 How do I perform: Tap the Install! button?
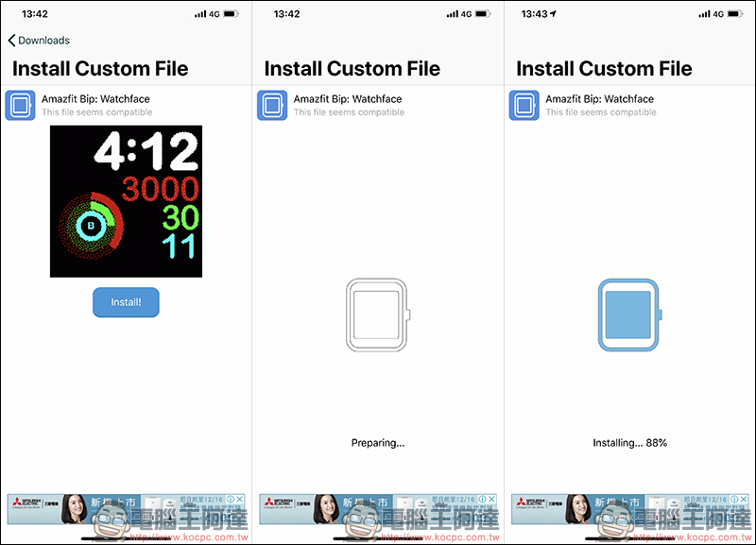tap(126, 302)
